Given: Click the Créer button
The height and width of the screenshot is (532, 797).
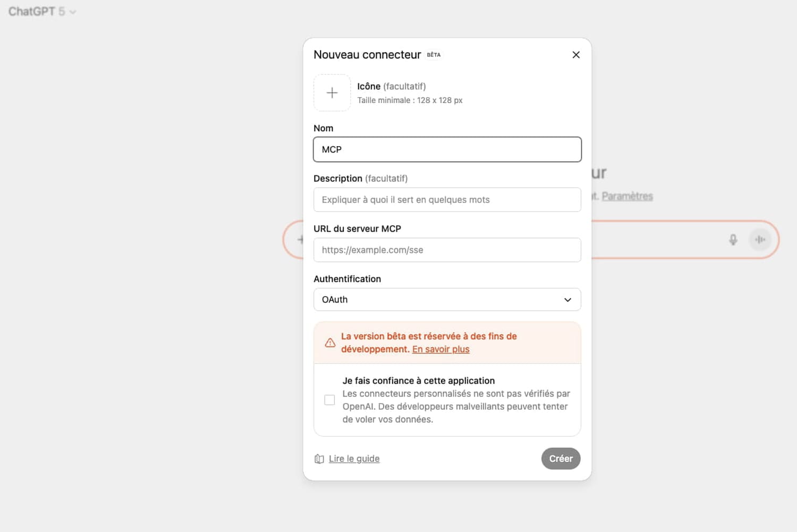Looking at the screenshot, I should pyautogui.click(x=561, y=458).
